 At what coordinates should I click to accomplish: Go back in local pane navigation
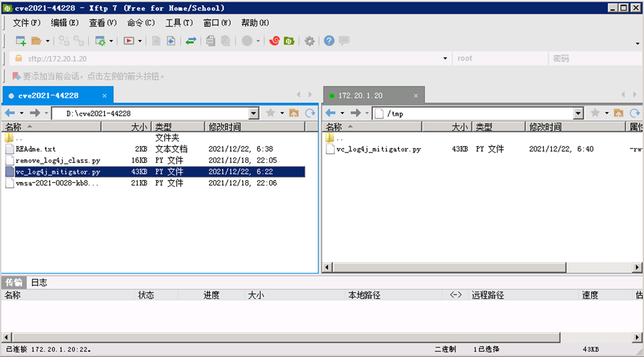10,113
